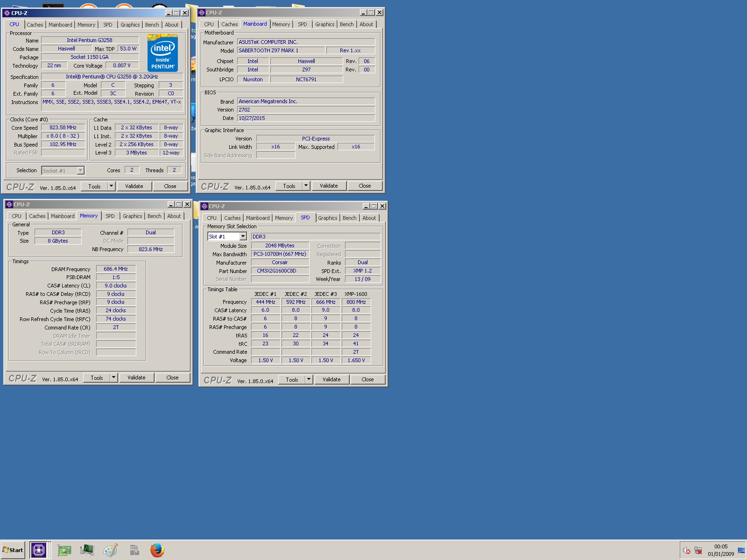This screenshot has height=560, width=747.
Task: Open Graphics tab in Mainboard window
Action: coord(324,24)
